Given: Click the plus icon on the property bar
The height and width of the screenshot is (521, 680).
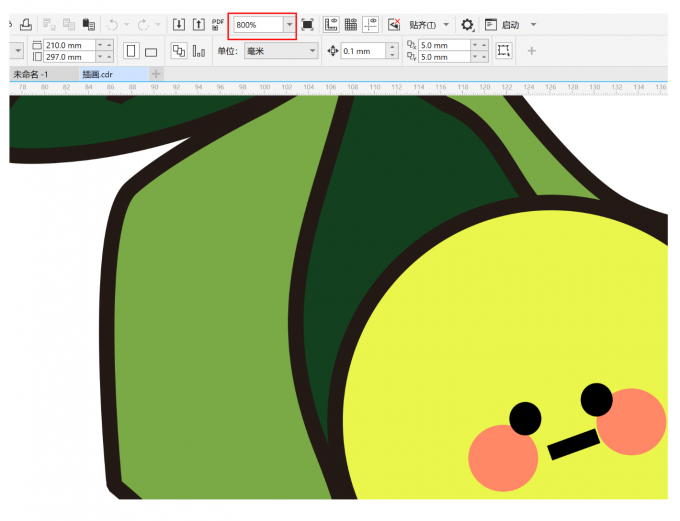Looking at the screenshot, I should click(531, 51).
